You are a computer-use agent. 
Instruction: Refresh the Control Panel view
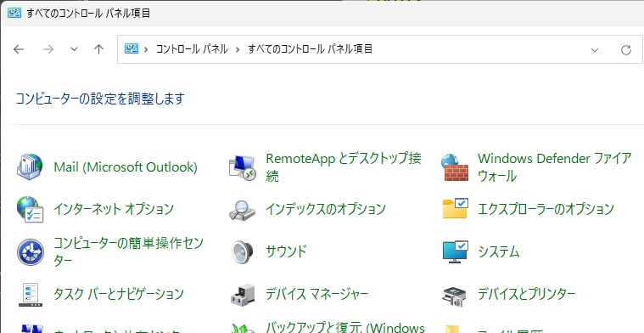point(626,50)
